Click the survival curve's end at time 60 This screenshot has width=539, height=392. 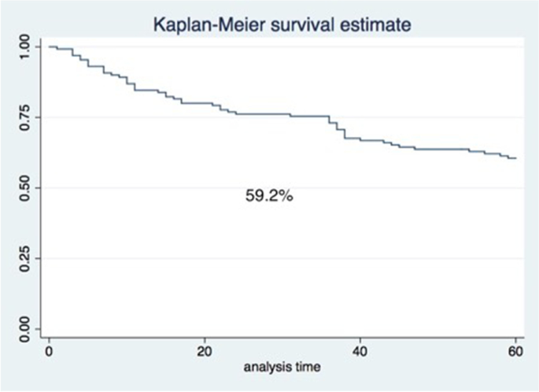pos(515,158)
